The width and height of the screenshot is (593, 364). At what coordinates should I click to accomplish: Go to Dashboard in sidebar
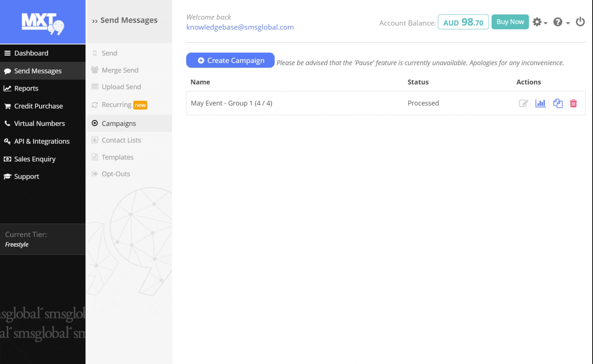(31, 53)
